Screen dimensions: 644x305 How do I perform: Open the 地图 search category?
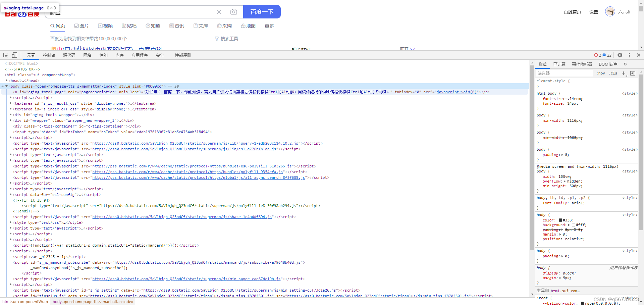(248, 26)
